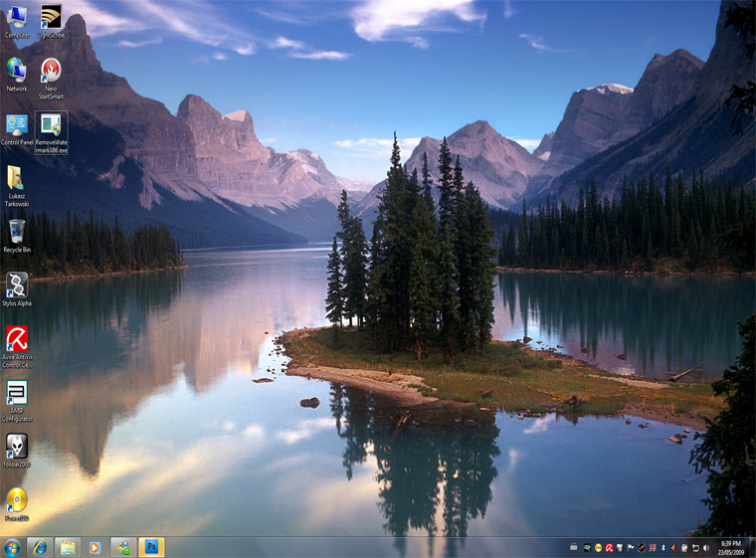756x558 pixels.
Task: Select the Recycle Bin icon
Action: point(17,236)
